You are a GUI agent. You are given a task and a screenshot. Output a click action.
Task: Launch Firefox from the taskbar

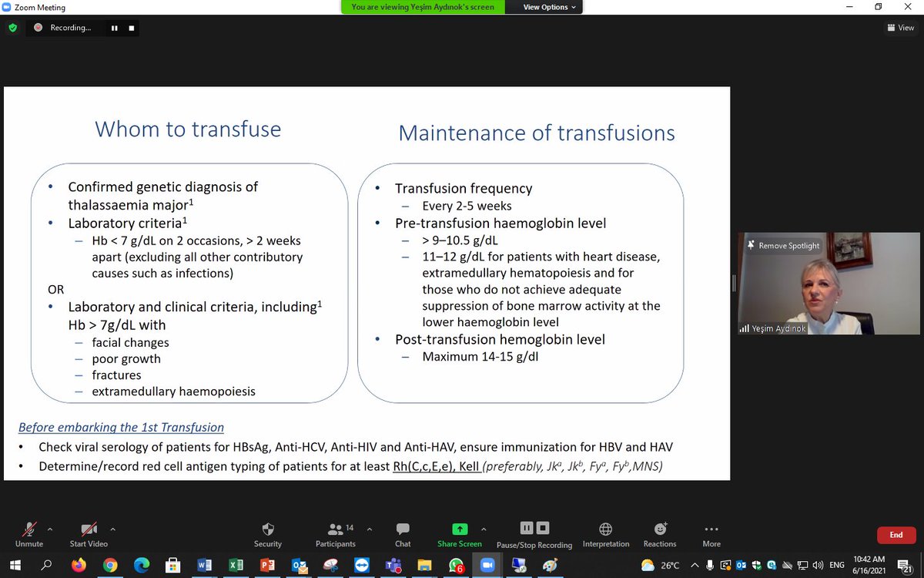pyautogui.click(x=78, y=565)
